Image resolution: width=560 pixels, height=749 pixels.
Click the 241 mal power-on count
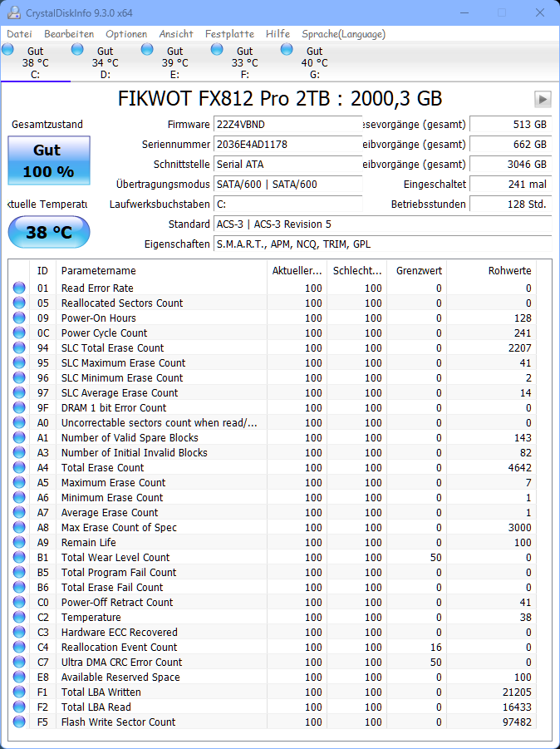[510, 185]
